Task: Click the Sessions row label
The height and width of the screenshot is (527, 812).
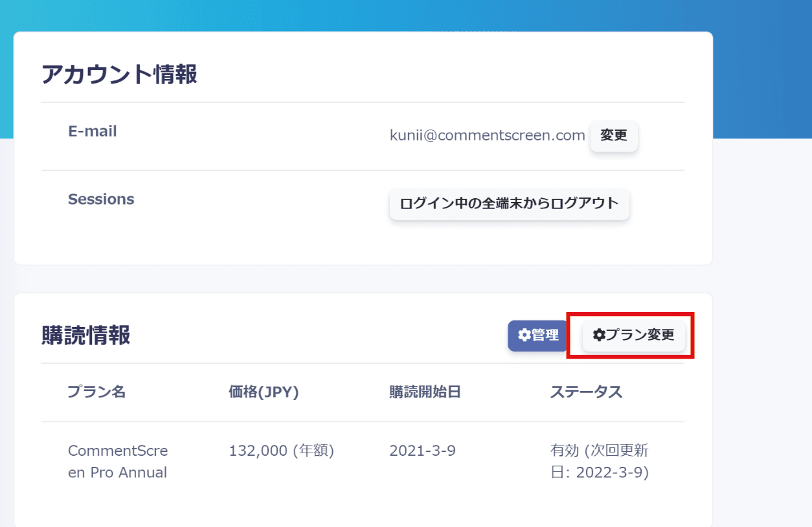Action: pyautogui.click(x=101, y=199)
